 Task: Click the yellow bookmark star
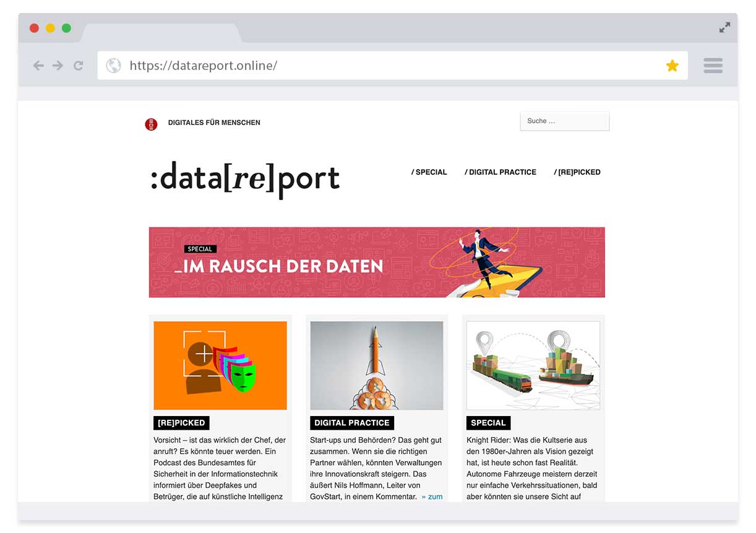672,66
